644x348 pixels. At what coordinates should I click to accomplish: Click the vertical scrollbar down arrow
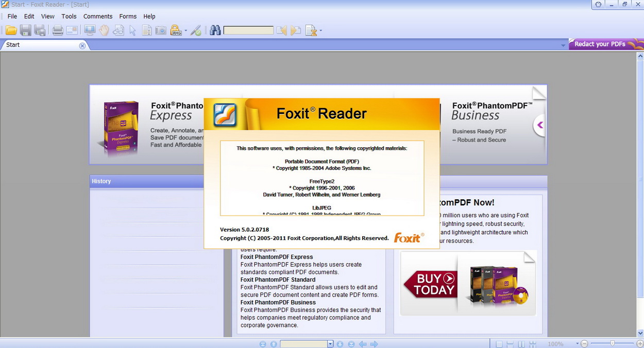pyautogui.click(x=640, y=333)
